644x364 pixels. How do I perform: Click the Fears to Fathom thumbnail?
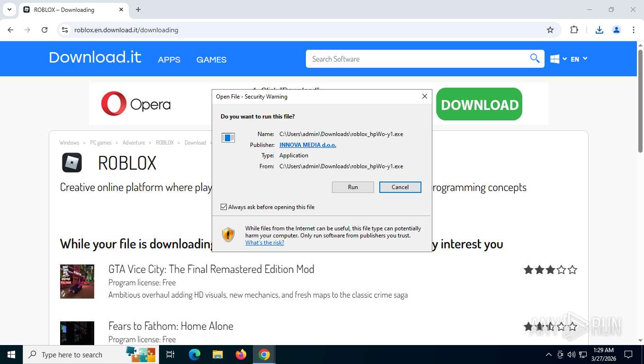click(77, 333)
